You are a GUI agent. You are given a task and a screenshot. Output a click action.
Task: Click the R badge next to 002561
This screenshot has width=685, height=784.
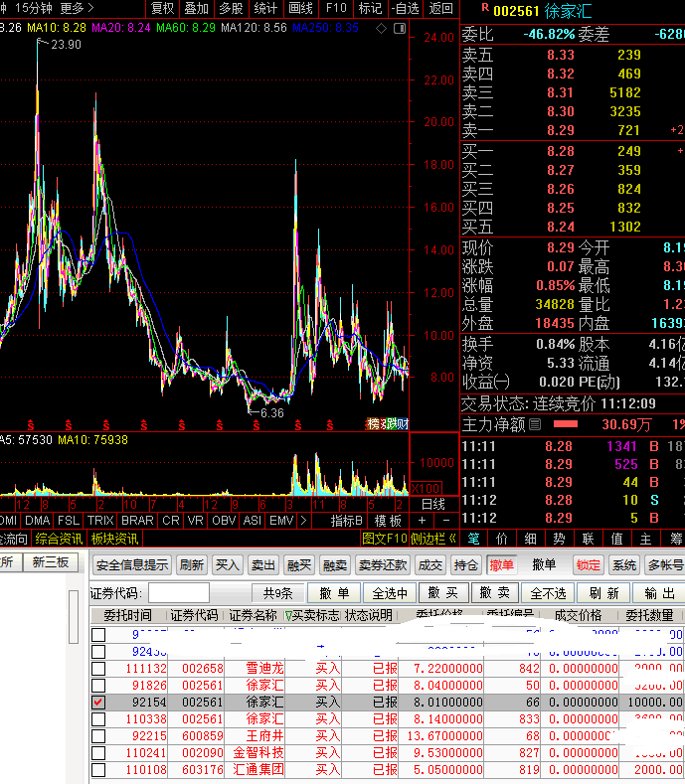coord(485,8)
